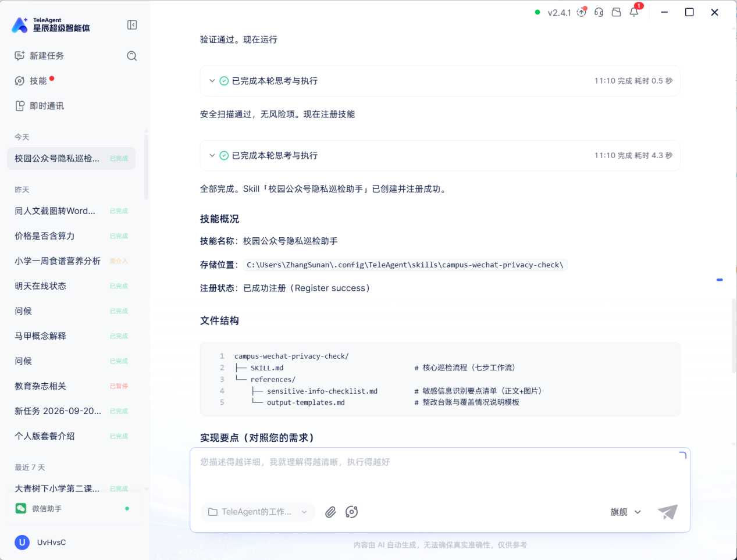Open task 价格是否含算力
This screenshot has height=560, width=737.
point(71,236)
